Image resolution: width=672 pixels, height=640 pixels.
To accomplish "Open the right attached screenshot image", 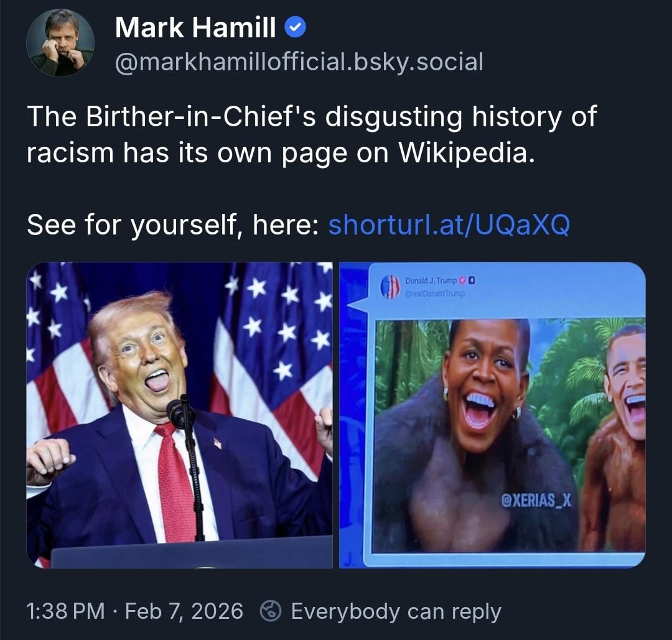I will 492,415.
